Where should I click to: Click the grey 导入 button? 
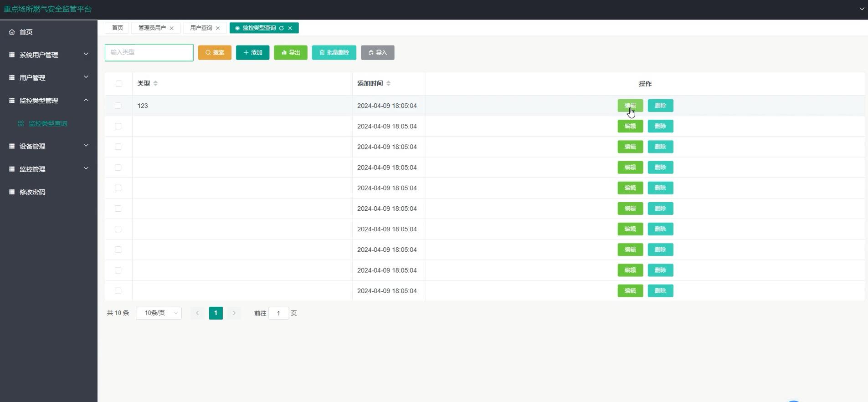[378, 53]
